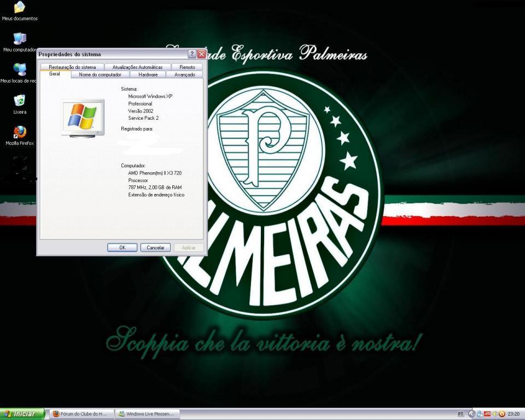525x420 pixels.
Task: Expand hidden tray icons arrow
Action: [x=471, y=415]
